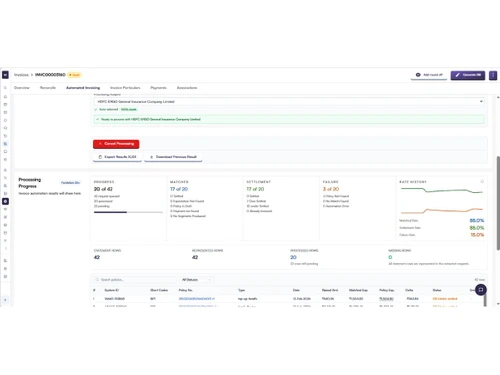Switch to the Invoice Particulars tab

(x=125, y=88)
